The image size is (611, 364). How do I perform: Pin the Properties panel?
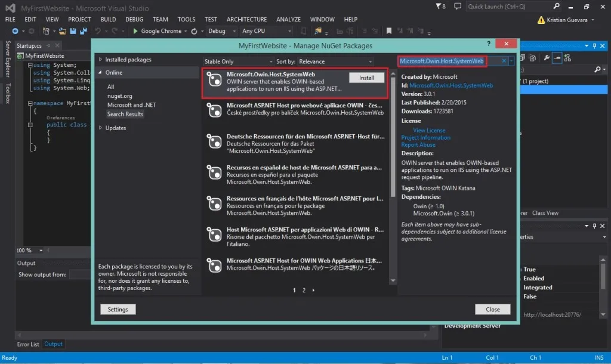click(594, 226)
